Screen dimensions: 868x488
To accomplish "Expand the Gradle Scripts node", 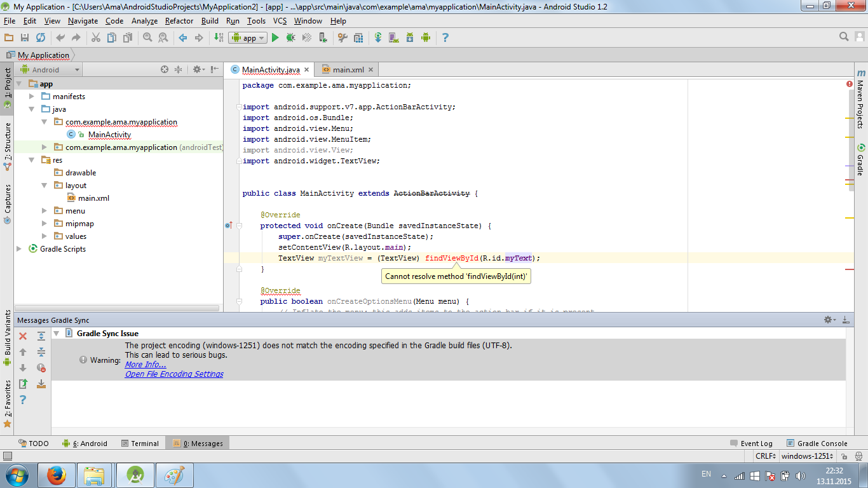I will tap(19, 249).
